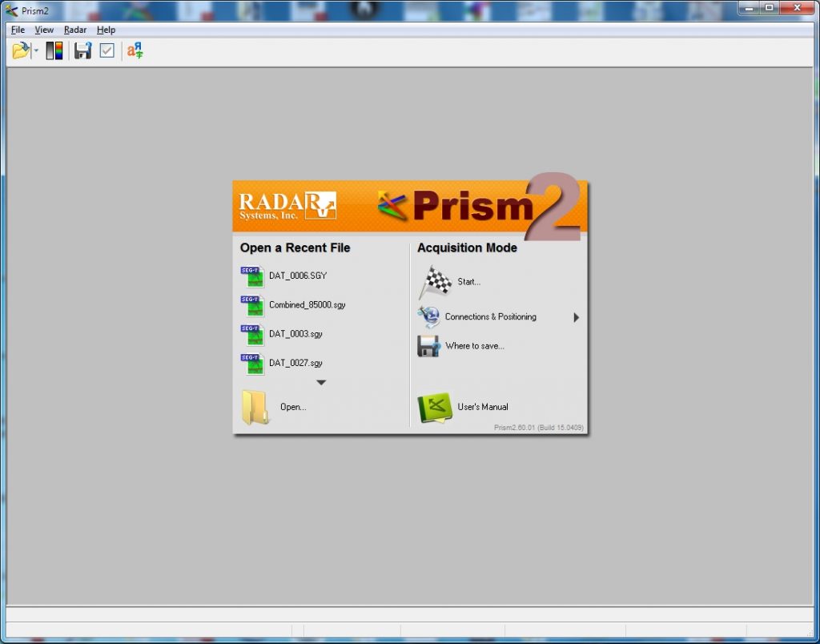Screen dimensions: 820x644
Task: Open the Help menu
Action: click(106, 30)
